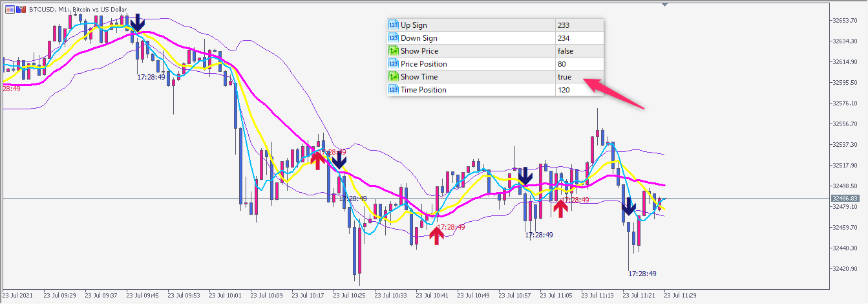Image resolution: width=868 pixels, height=304 pixels.
Task: Click the boolean type icon beside Show Price
Action: (393, 51)
